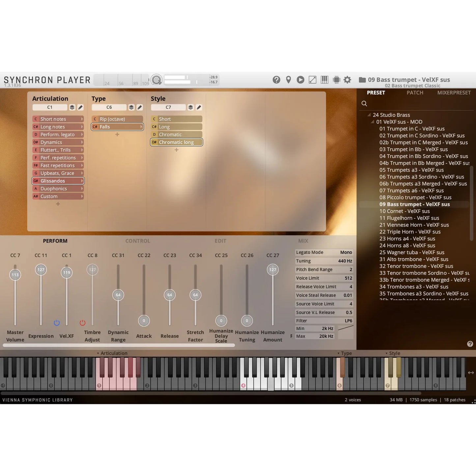Switch to the PATCH tab
Screen dimensions: 476x476
(415, 93)
